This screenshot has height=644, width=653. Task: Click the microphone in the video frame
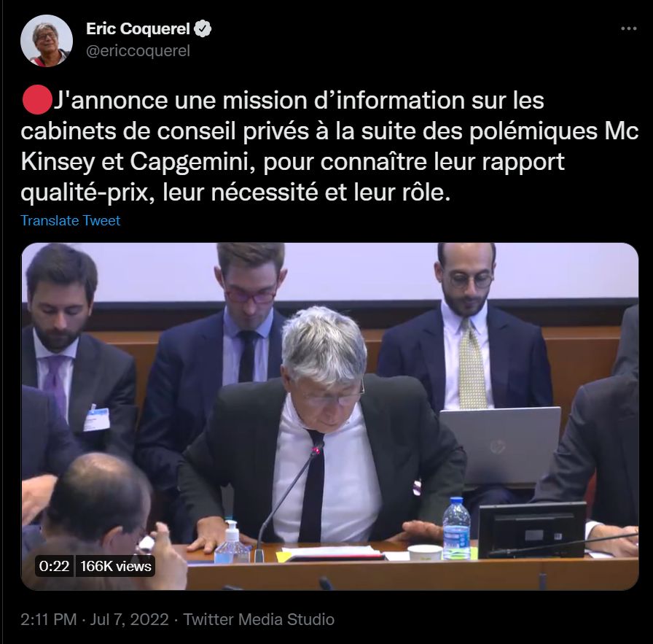click(289, 503)
